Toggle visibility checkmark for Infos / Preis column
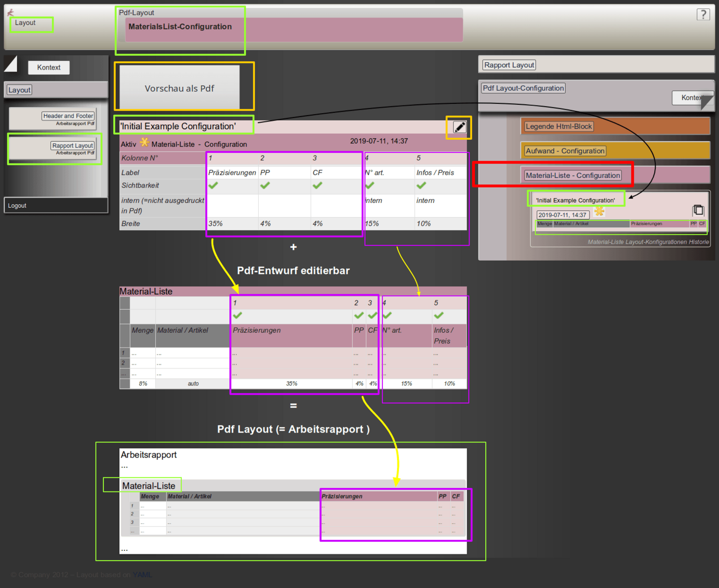The width and height of the screenshot is (719, 588). [421, 186]
